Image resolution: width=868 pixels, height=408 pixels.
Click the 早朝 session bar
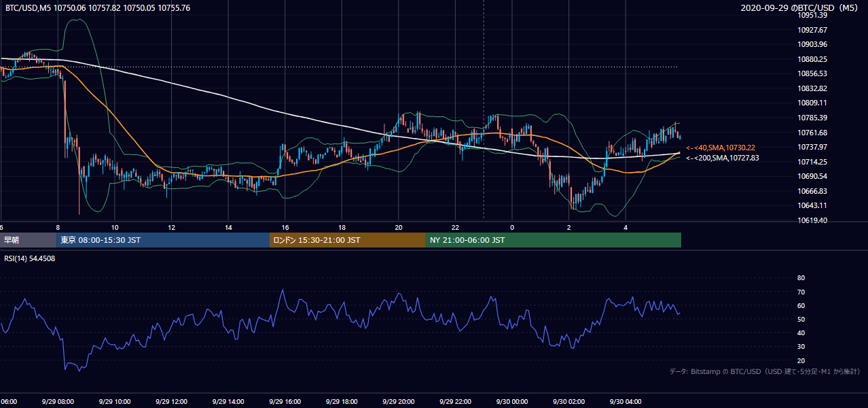(28, 240)
